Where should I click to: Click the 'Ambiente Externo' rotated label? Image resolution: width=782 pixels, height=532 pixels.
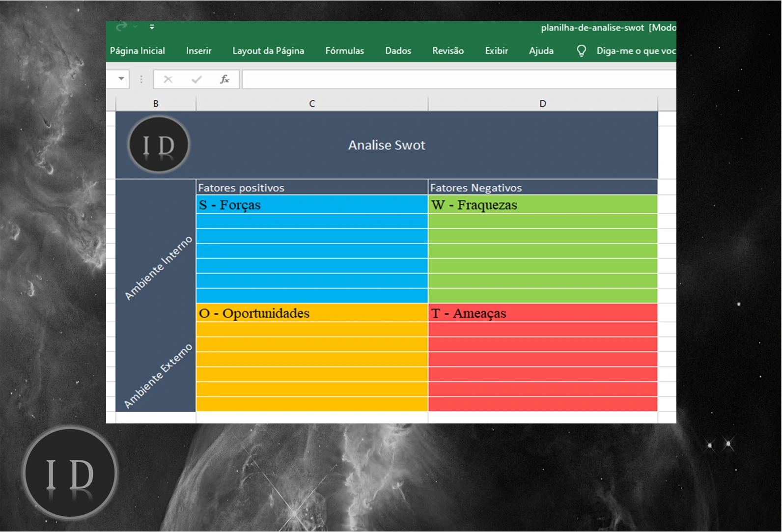coord(158,376)
